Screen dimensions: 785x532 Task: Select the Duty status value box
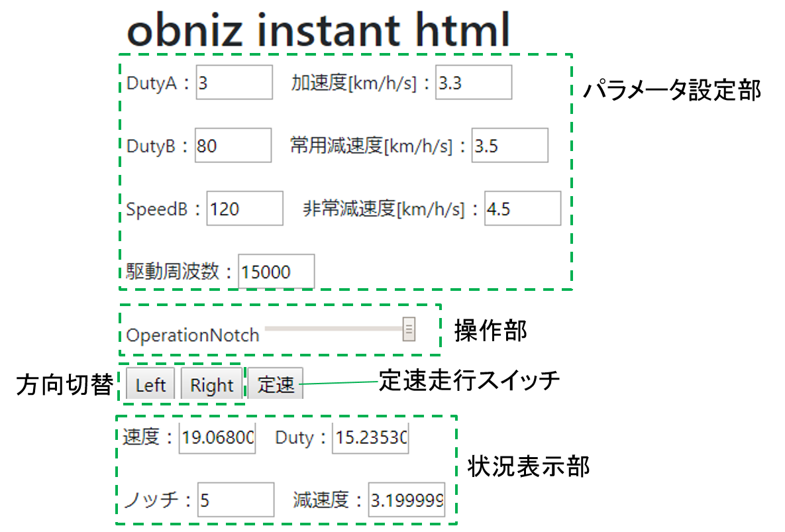click(x=370, y=437)
